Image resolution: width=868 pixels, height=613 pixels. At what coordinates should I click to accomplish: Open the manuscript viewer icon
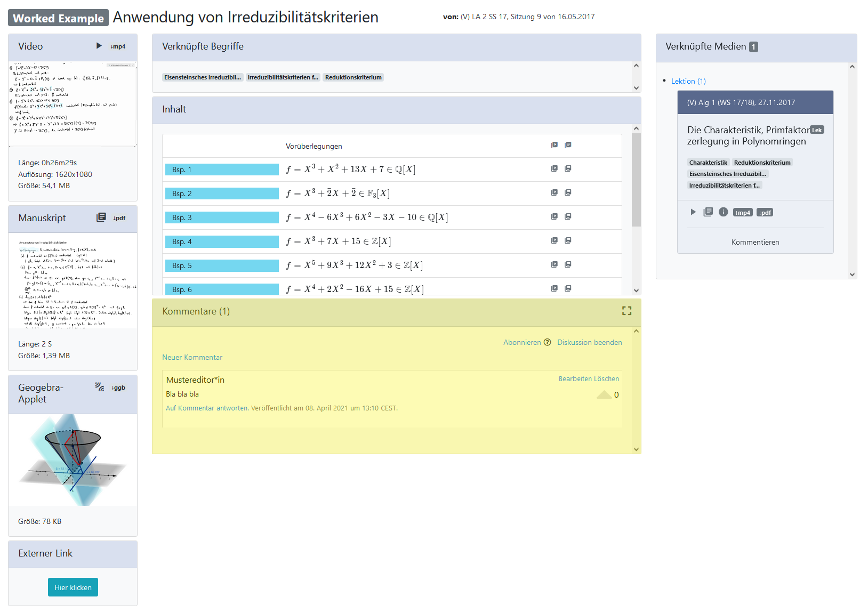101,217
